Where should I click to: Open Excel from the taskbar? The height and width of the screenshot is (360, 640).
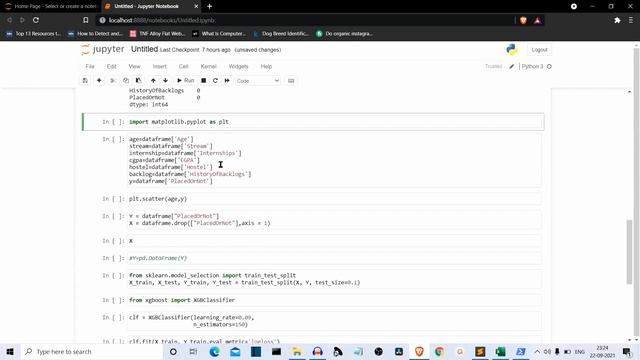500,351
